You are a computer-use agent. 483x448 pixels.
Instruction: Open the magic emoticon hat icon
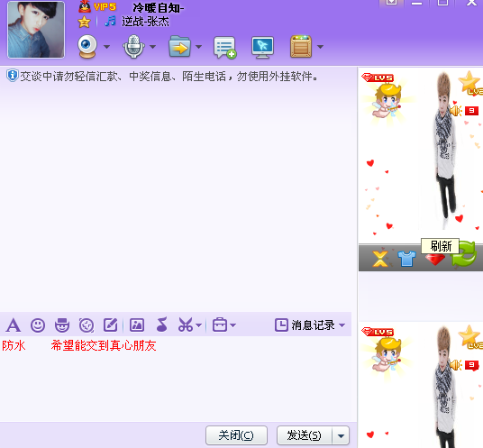pyautogui.click(x=62, y=325)
